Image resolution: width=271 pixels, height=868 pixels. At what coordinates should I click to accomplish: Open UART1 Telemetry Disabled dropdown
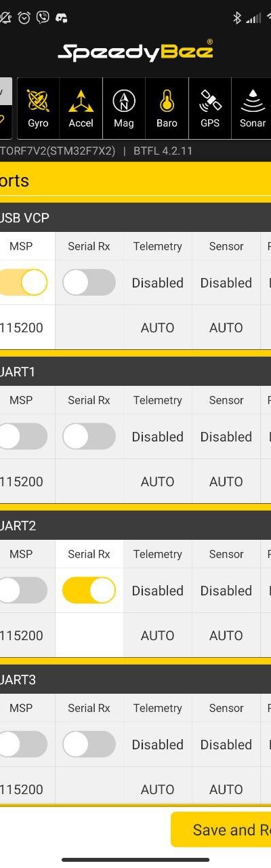coord(157,437)
